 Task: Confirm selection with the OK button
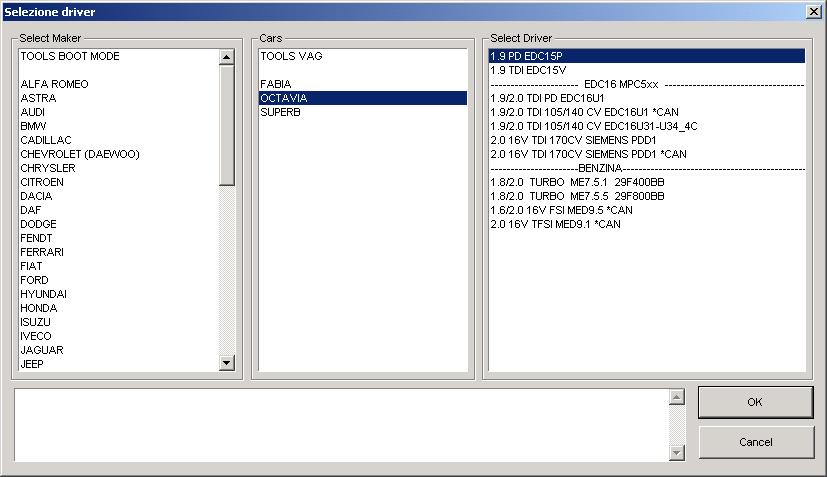[x=755, y=402]
